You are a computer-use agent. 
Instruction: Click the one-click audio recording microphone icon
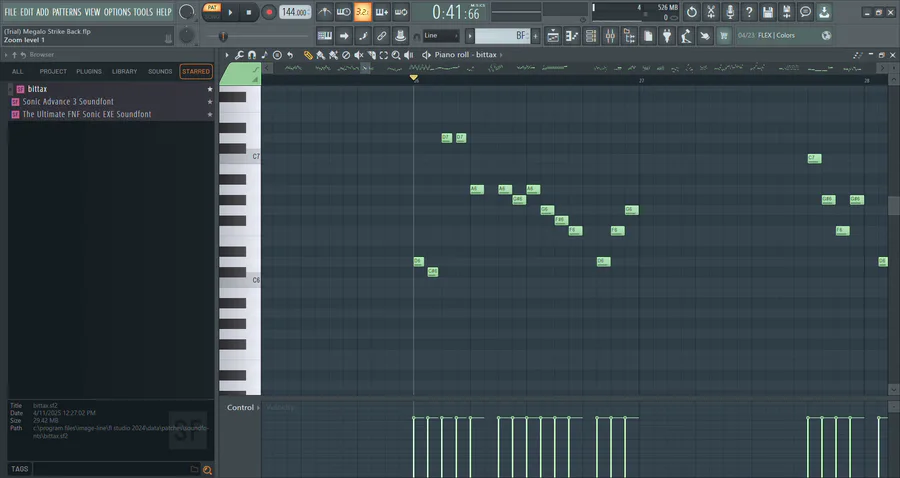[730, 12]
